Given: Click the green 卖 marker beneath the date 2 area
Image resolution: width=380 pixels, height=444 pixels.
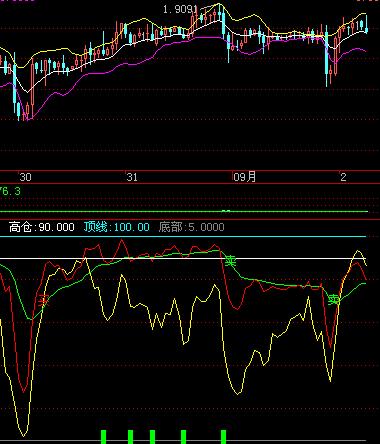Looking at the screenshot, I should tap(334, 300).
